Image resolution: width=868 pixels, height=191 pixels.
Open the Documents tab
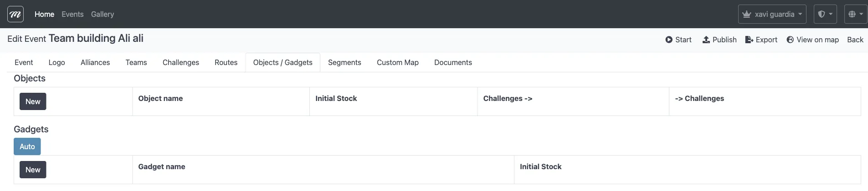tap(453, 63)
